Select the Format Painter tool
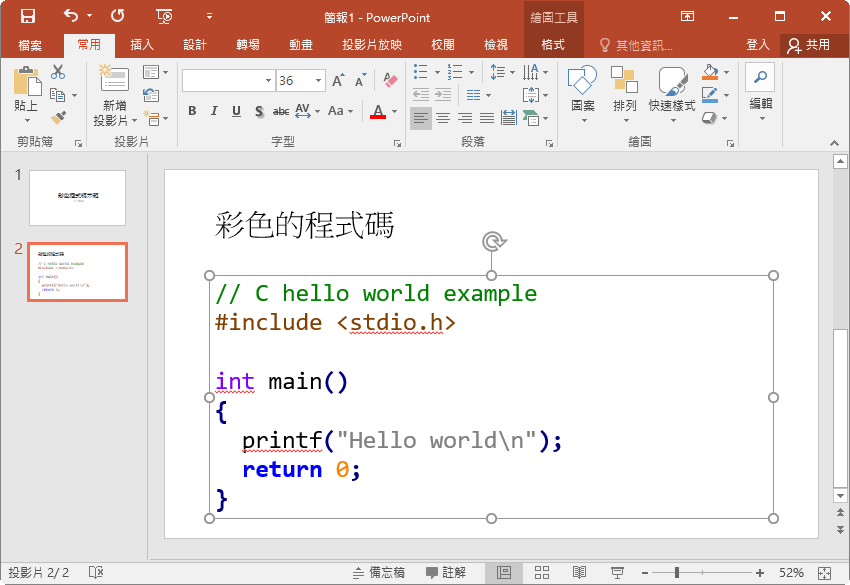This screenshot has height=585, width=850. (57, 118)
